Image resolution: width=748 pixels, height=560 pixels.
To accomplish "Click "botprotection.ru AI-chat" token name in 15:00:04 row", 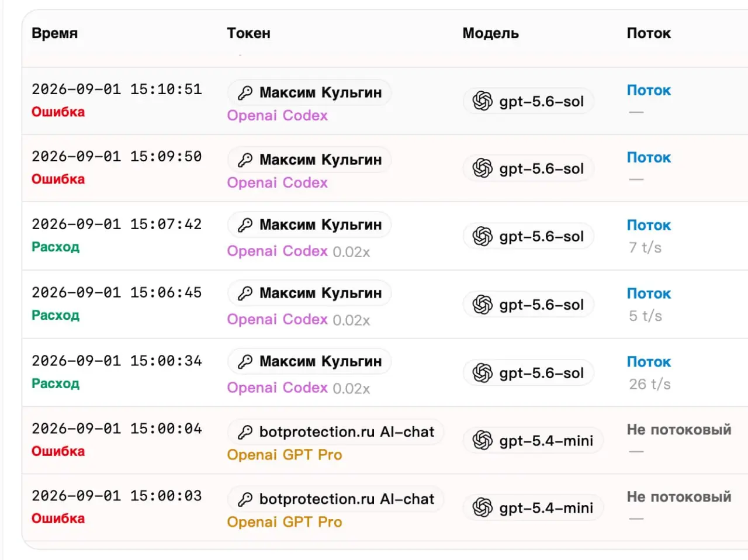I will (347, 433).
